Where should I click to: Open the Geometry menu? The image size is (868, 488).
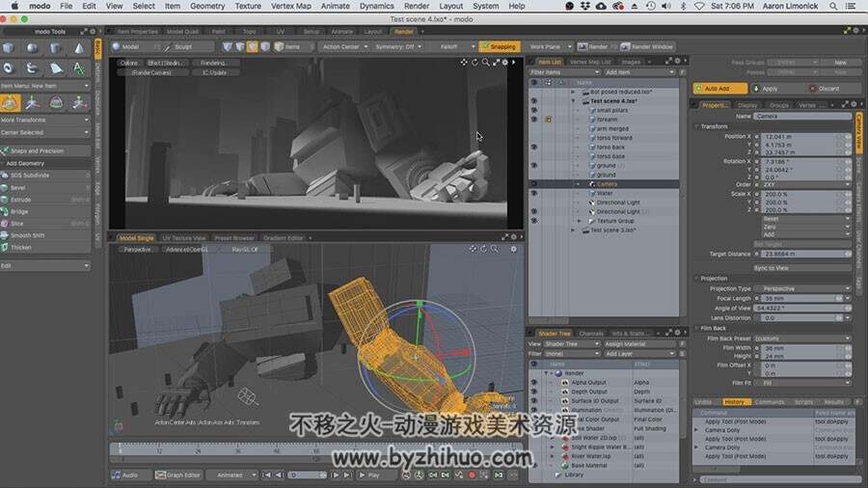207,6
